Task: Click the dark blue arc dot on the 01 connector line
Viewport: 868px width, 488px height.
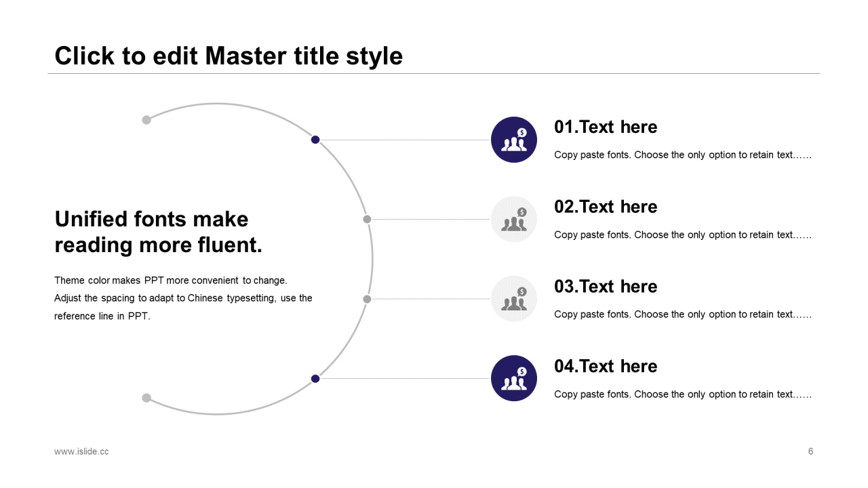Action: point(315,140)
